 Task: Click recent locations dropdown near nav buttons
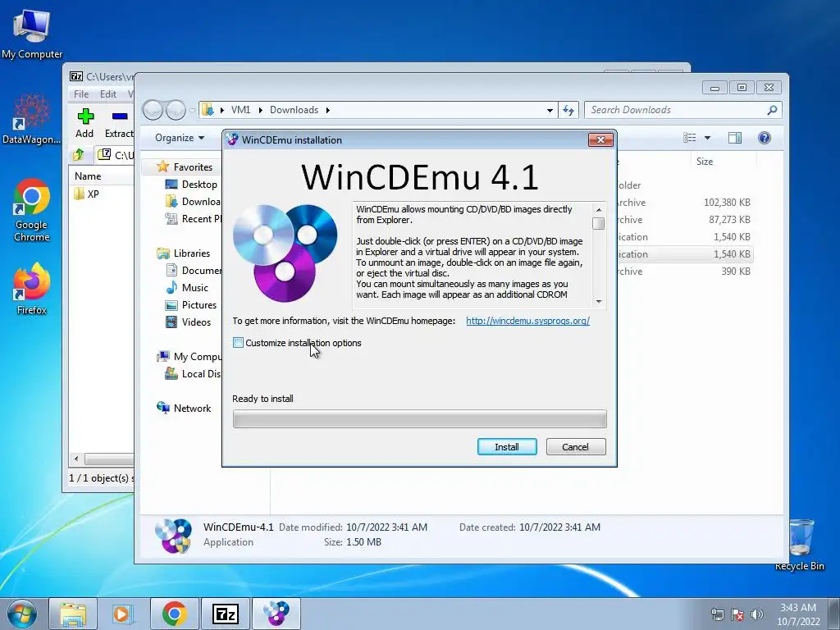192,111
